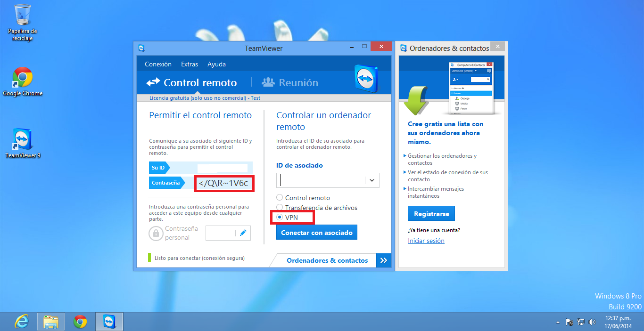Open Google Chrome desktop shortcut

[x=22, y=81]
